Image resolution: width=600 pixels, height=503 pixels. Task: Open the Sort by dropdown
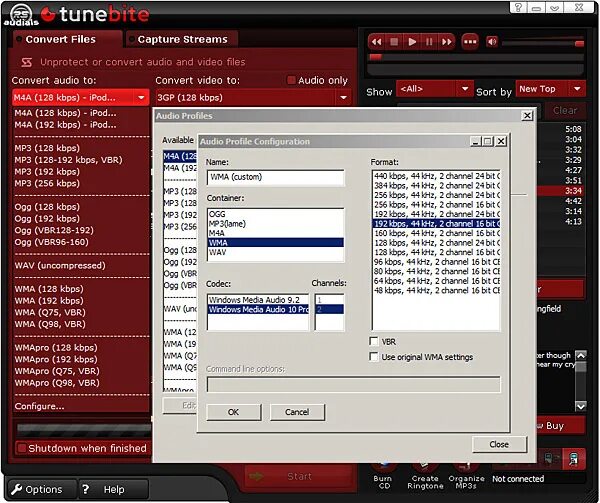click(577, 89)
